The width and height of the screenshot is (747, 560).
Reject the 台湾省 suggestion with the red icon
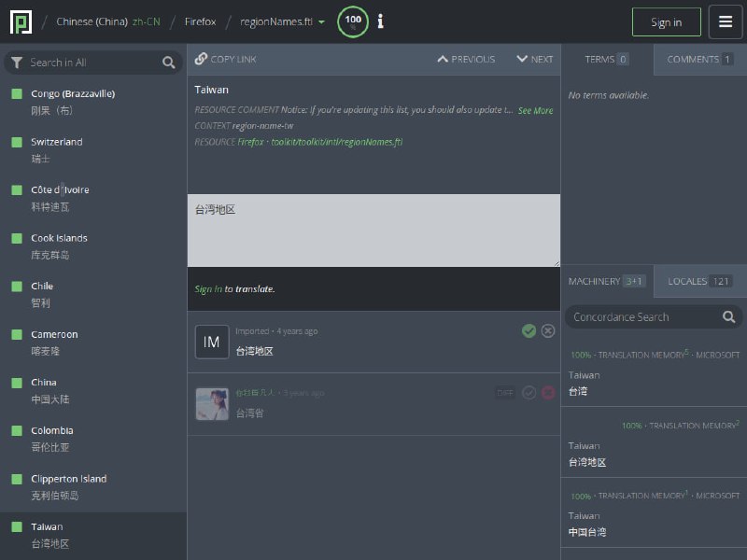click(548, 392)
